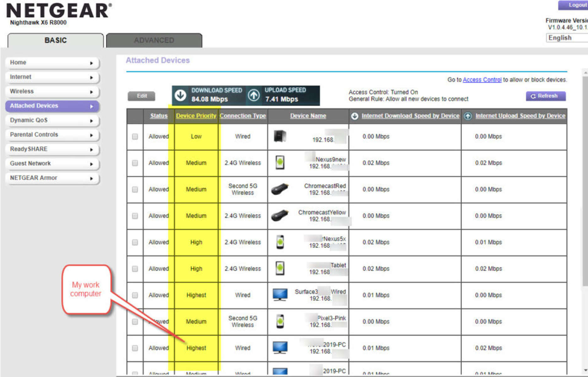The image size is (588, 377).
Task: Click the ChromecastRed dongle icon
Action: (280, 189)
